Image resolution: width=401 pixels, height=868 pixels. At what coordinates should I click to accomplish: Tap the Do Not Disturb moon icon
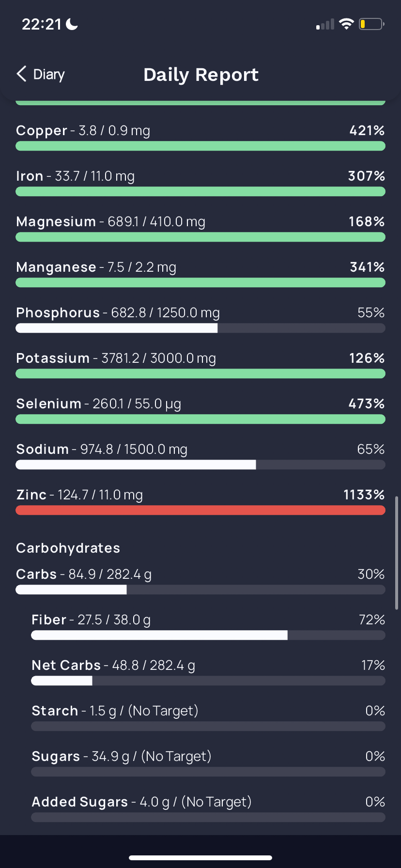72,24
